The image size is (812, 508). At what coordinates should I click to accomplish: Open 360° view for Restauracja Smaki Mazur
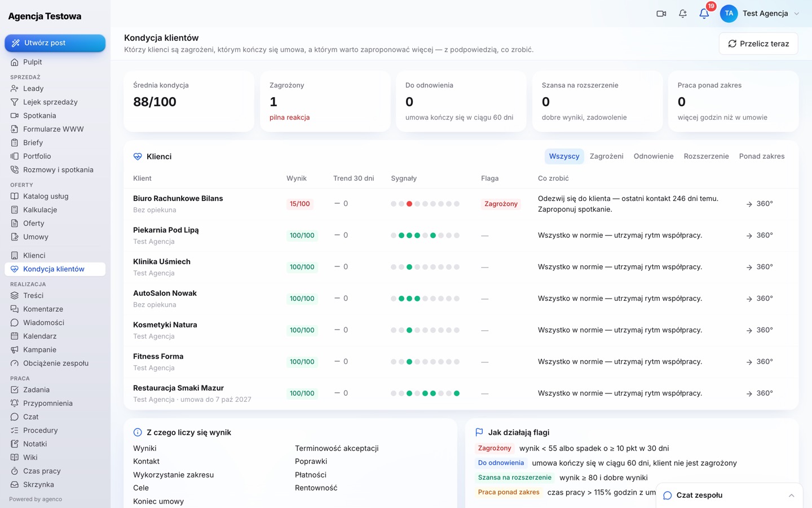point(760,393)
